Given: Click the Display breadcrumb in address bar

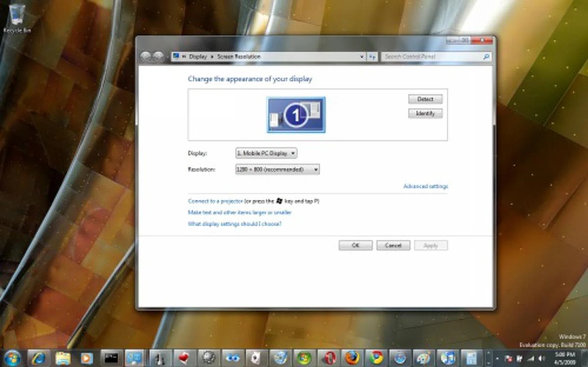Looking at the screenshot, I should click(x=198, y=57).
